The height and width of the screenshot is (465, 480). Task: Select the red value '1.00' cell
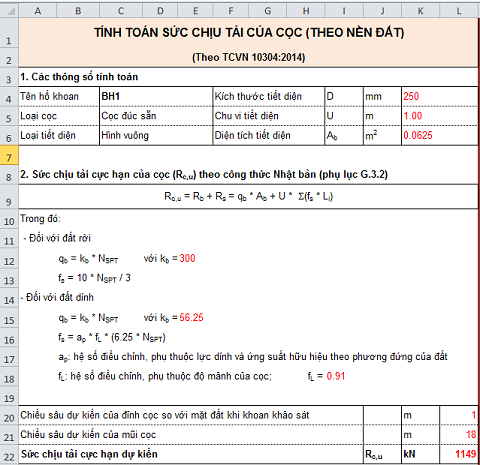(440, 116)
